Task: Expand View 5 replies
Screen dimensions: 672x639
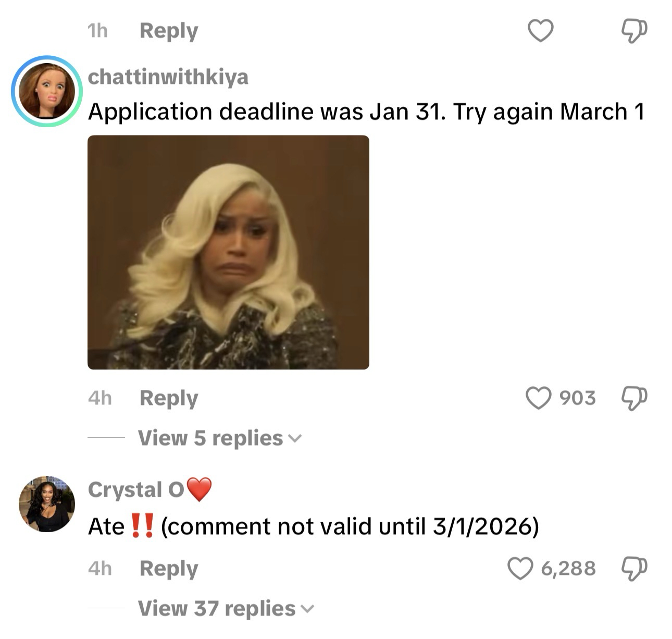Action: coord(219,438)
